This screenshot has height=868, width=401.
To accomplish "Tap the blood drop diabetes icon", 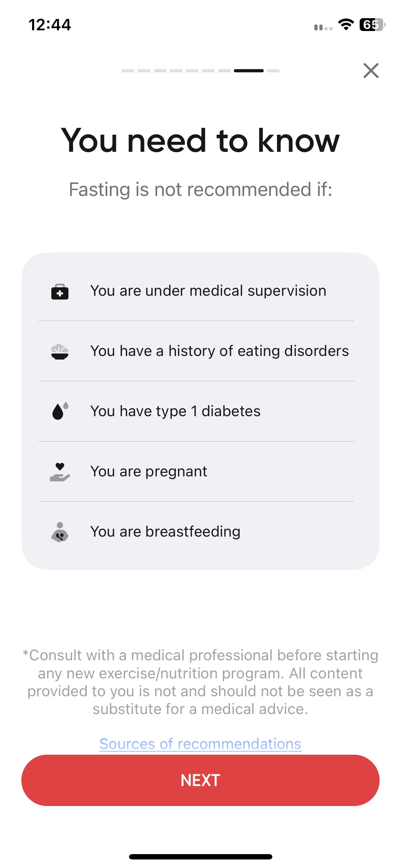I will [x=60, y=411].
